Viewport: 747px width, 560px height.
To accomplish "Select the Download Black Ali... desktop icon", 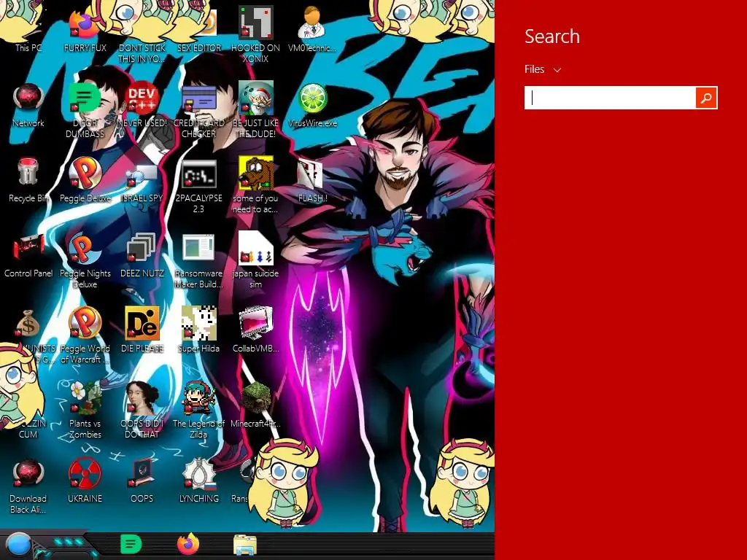I will click(28, 486).
